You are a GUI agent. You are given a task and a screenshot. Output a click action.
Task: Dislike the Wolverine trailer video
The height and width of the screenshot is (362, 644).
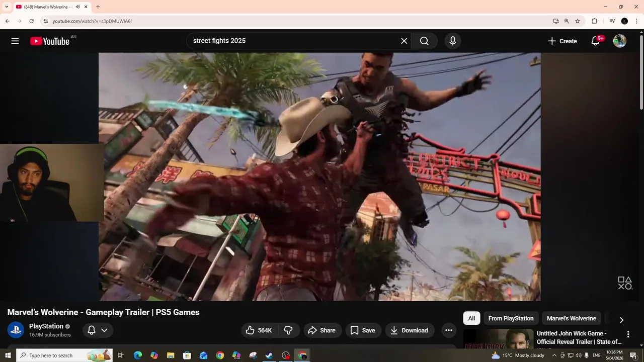coord(289,330)
